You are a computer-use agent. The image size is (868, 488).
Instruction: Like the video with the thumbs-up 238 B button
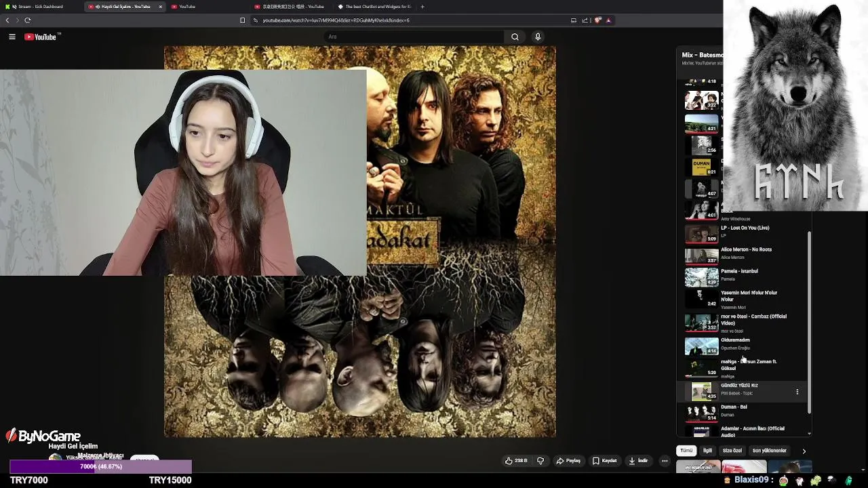point(516,461)
